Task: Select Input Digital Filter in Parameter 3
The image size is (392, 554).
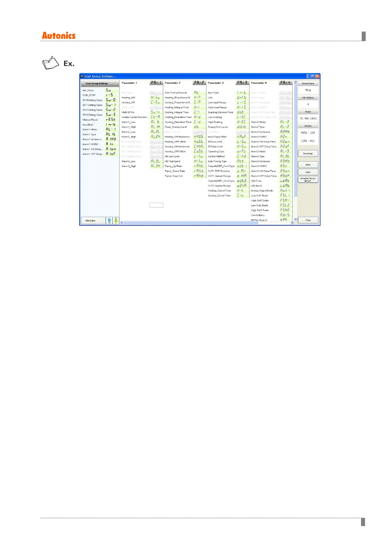Action: (228, 137)
